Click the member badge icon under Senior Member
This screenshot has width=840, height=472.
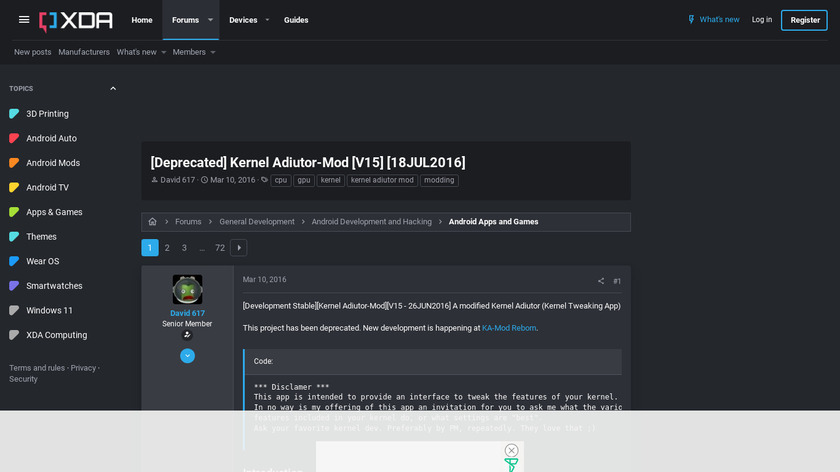[187, 335]
